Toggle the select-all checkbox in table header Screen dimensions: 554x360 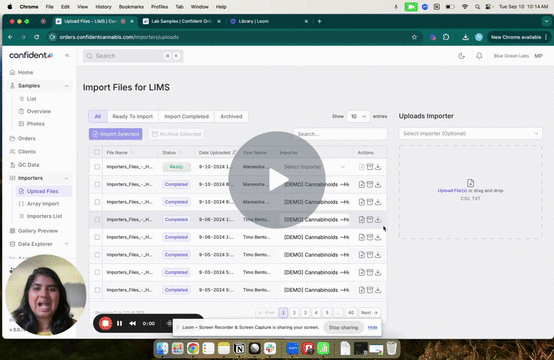[x=97, y=152]
